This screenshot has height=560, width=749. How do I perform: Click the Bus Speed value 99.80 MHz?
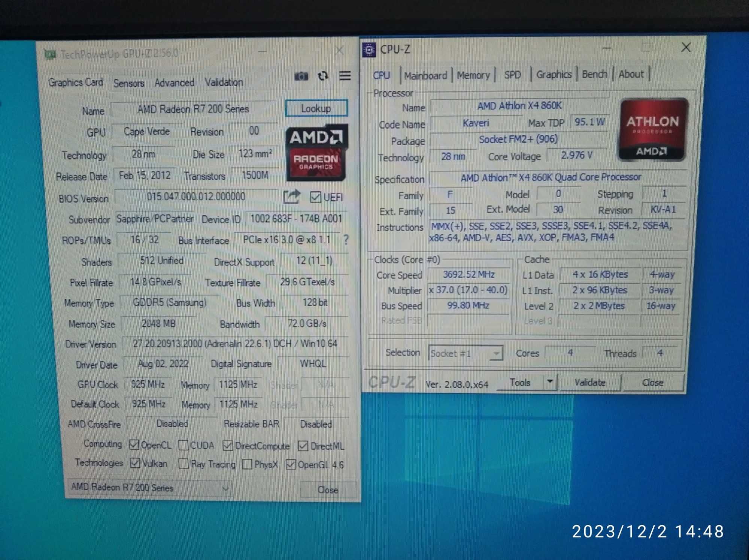(468, 305)
